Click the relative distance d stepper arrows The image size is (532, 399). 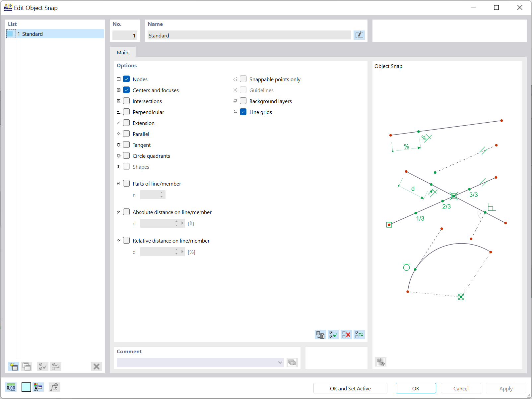[176, 252]
